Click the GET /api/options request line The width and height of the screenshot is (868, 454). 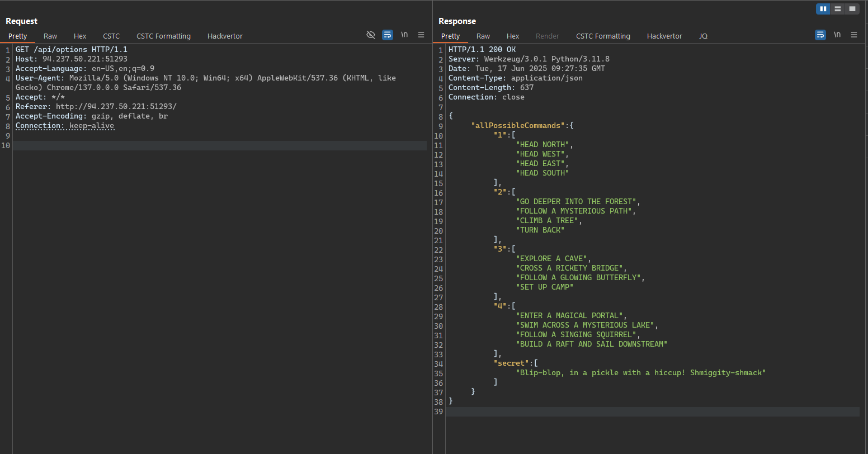tap(71, 50)
